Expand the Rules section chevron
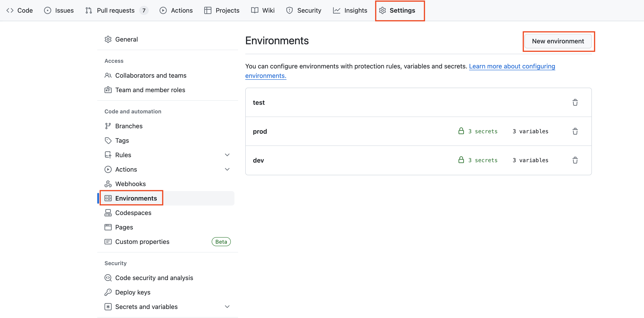Screen dimensions: 644x318 tap(227, 155)
